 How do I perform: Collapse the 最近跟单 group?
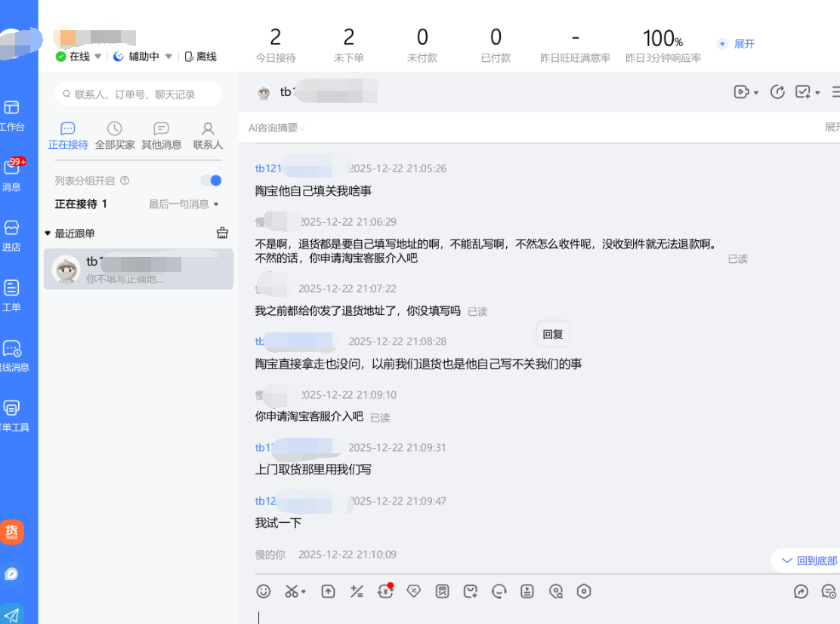click(48, 233)
